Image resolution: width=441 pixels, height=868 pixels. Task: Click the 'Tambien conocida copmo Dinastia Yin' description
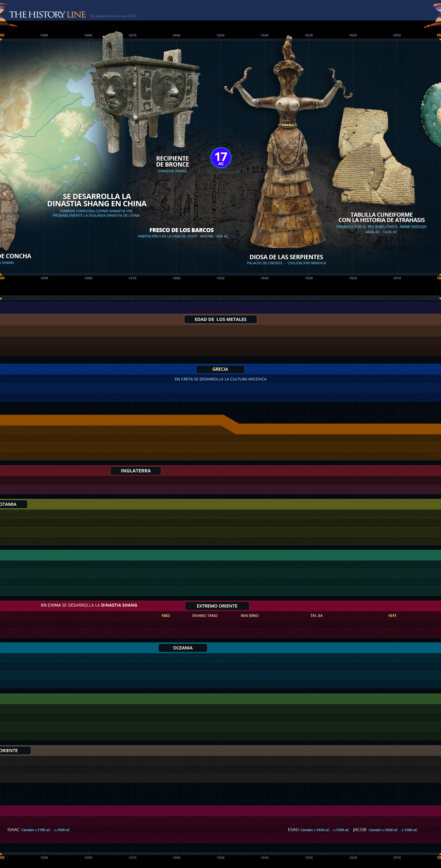(x=96, y=213)
